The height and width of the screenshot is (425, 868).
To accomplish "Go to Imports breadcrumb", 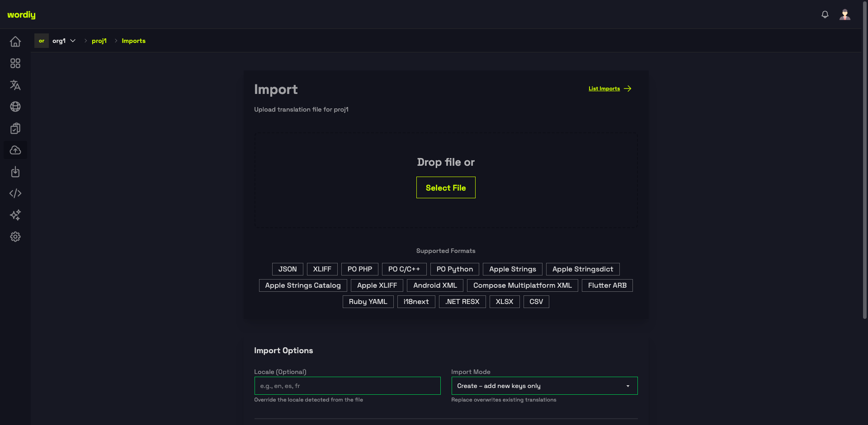I will point(133,41).
